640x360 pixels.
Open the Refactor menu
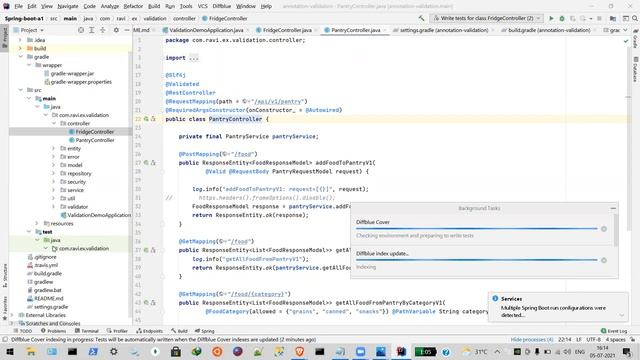133,6
